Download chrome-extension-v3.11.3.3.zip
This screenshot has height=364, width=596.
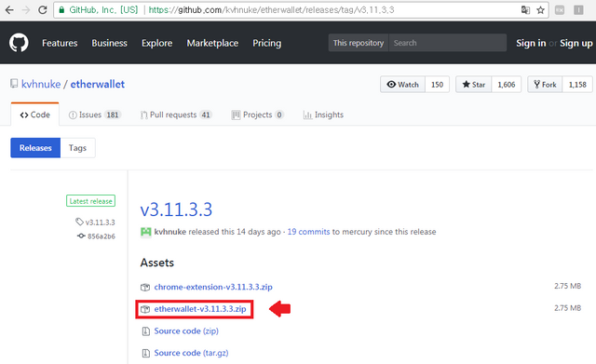pyautogui.click(x=213, y=288)
